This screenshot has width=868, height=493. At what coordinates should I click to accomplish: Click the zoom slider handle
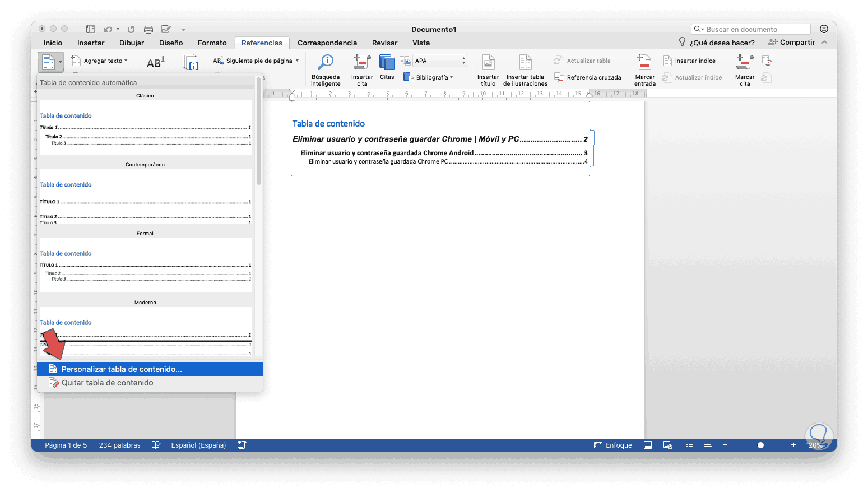(760, 445)
